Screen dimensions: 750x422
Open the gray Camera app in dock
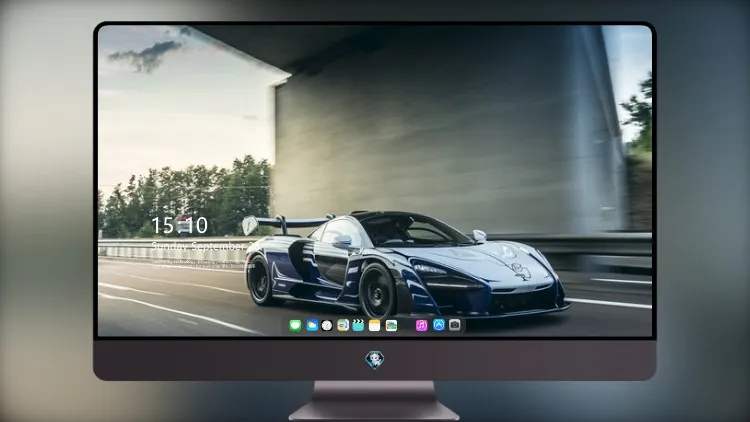point(455,325)
